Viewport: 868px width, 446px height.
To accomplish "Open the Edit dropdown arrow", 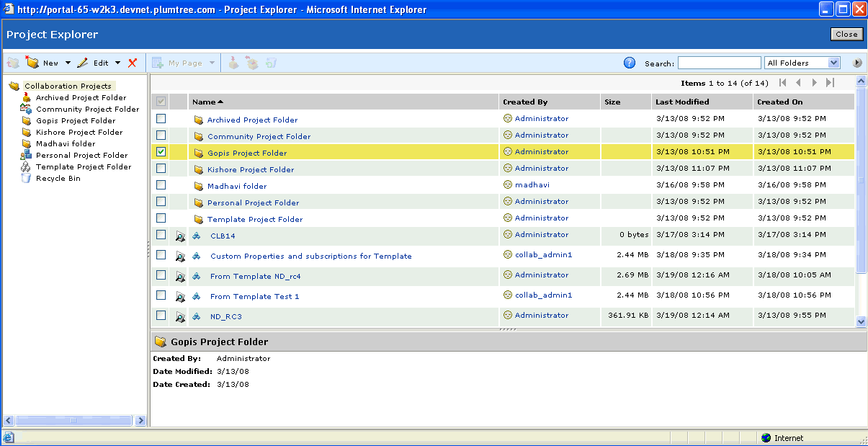I will pyautogui.click(x=118, y=63).
